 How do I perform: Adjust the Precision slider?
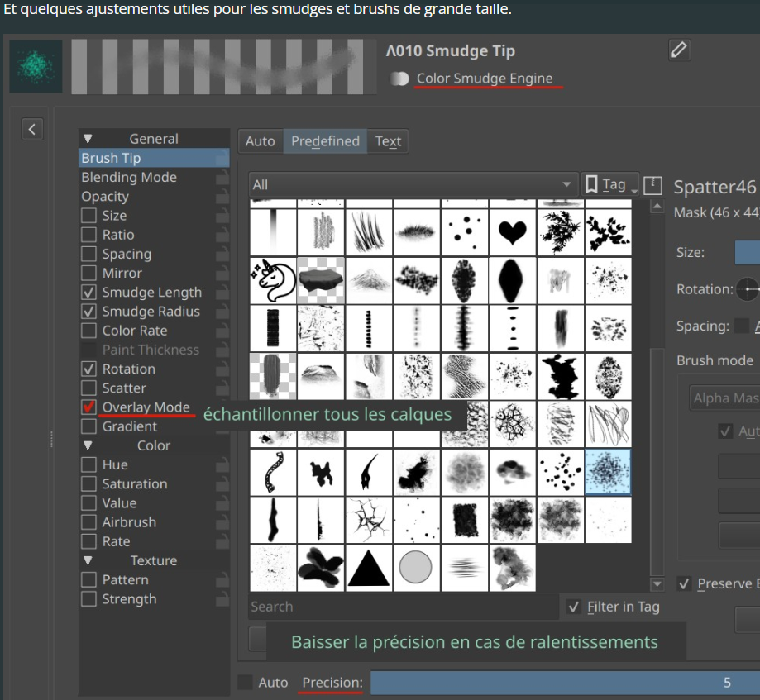[562, 683]
